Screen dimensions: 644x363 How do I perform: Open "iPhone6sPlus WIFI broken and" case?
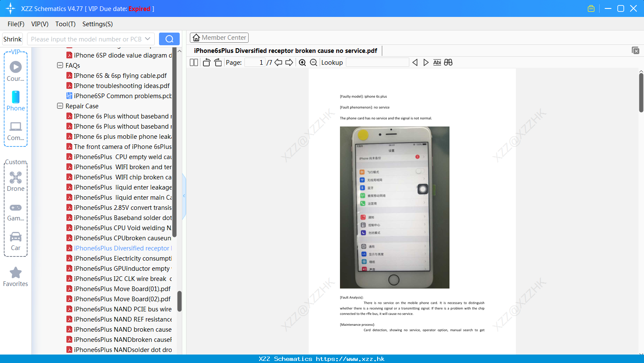[119, 167]
